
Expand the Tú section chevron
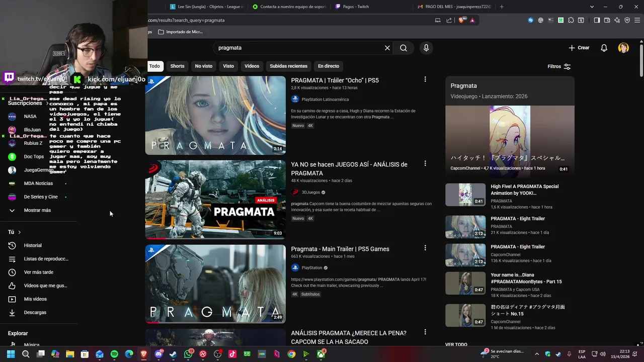click(19, 232)
